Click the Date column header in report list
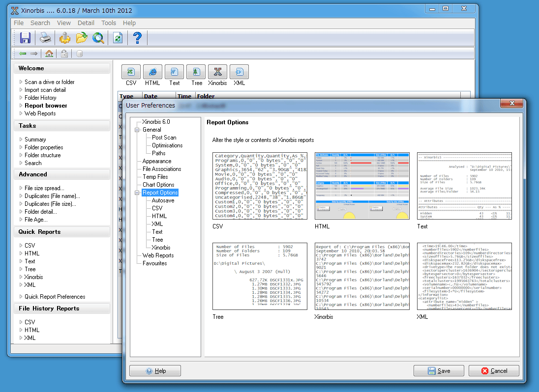Image resolution: width=539 pixels, height=392 pixels. coord(159,96)
